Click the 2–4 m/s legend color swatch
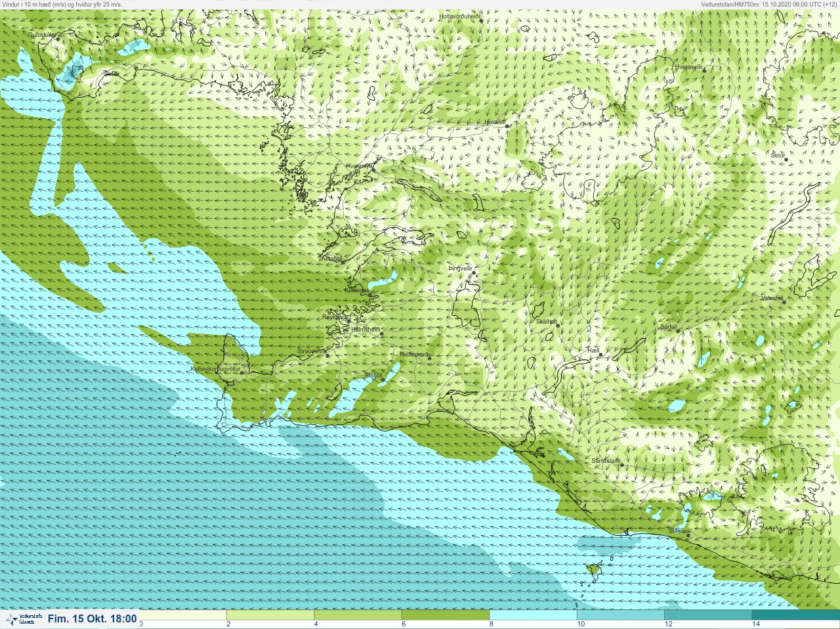This screenshot has height=629, width=840. click(270, 615)
